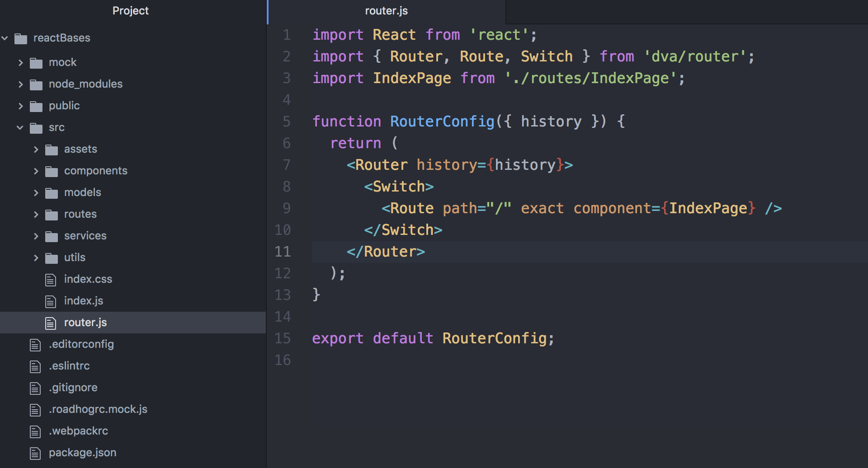Click the reactBases folder icon
868x468 pixels.
click(20, 38)
